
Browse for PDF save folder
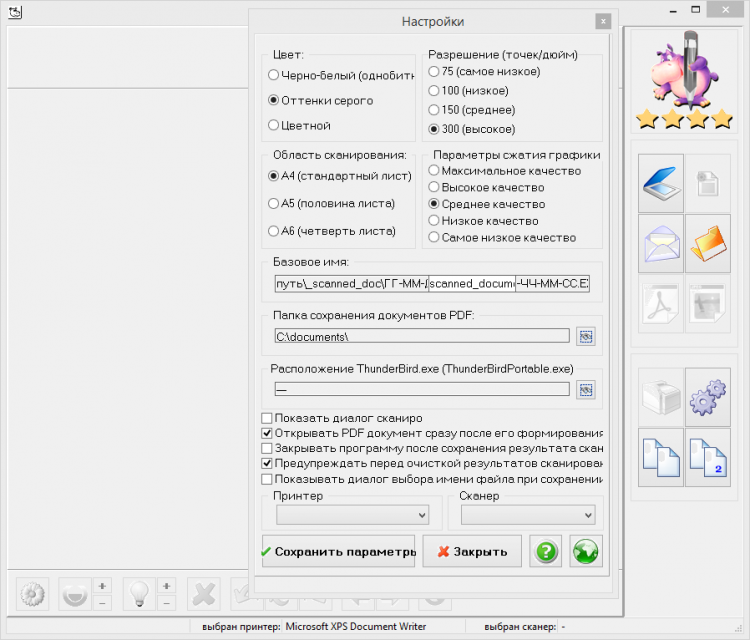pyautogui.click(x=586, y=336)
